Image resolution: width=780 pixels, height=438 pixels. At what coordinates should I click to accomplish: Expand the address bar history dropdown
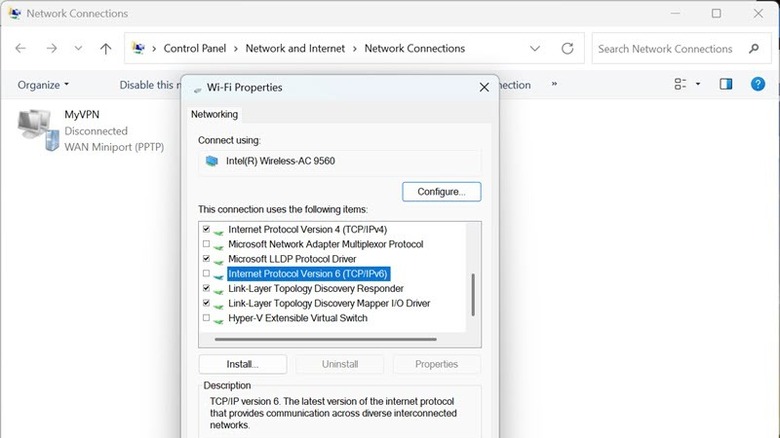[x=535, y=48]
